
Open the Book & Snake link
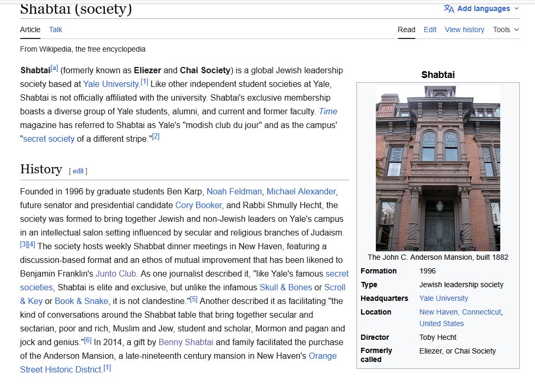[81, 301]
